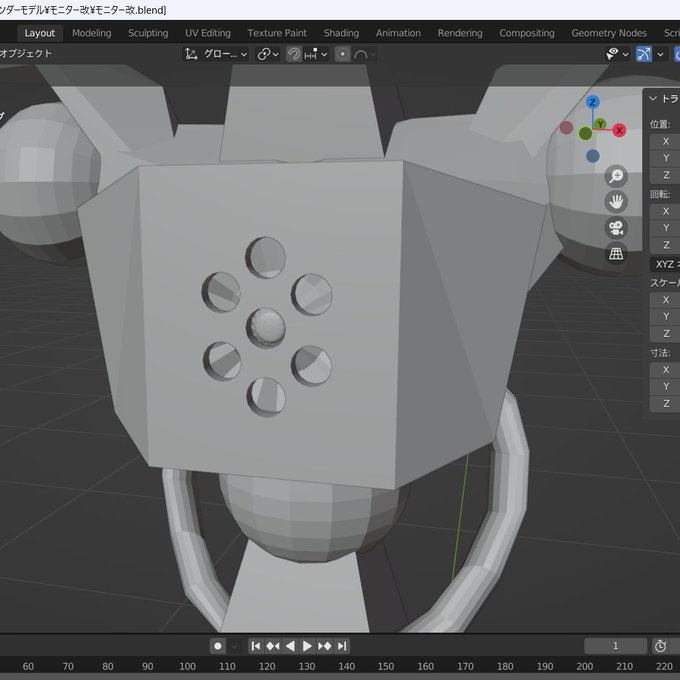Open the selectability and visibility eye dropdown
Screen dimensions: 680x680
click(x=618, y=54)
